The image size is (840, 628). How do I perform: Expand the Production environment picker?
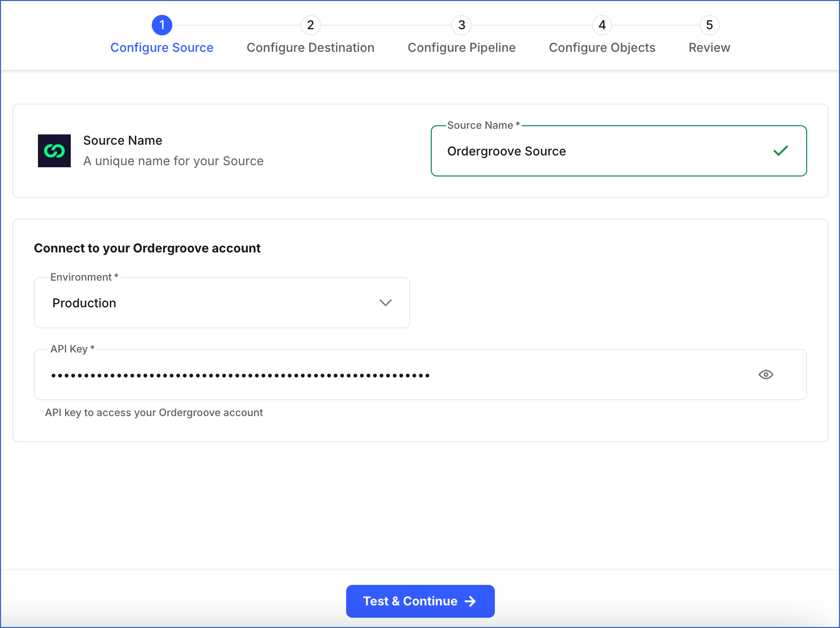[222, 303]
